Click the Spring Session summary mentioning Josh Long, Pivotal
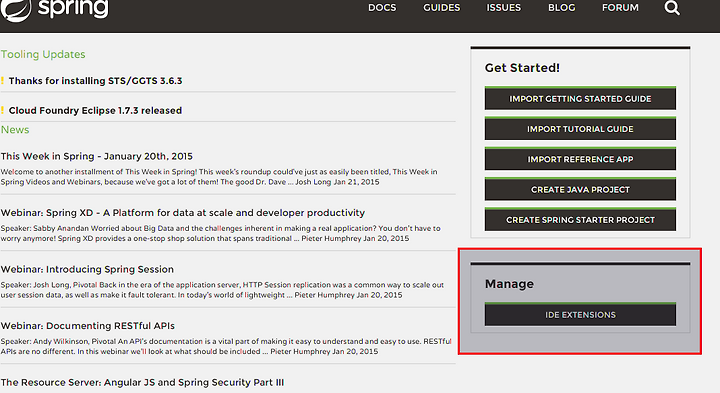The image size is (720, 393). click(222, 290)
